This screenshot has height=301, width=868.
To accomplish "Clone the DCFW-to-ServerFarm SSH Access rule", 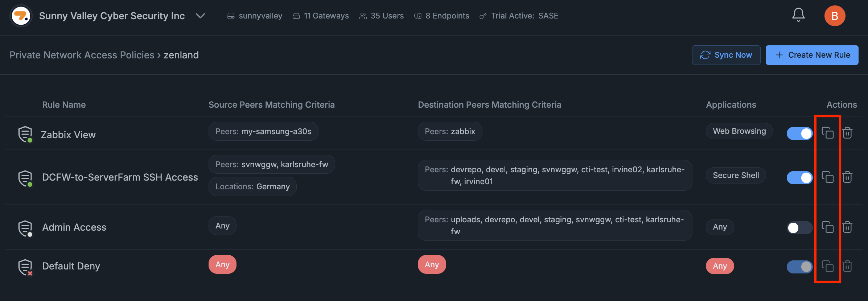I will 827,177.
